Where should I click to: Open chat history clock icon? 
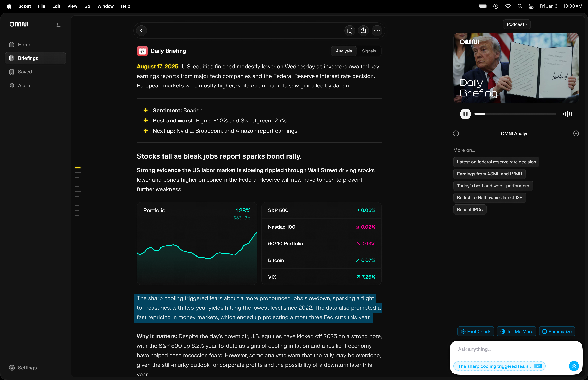click(456, 134)
